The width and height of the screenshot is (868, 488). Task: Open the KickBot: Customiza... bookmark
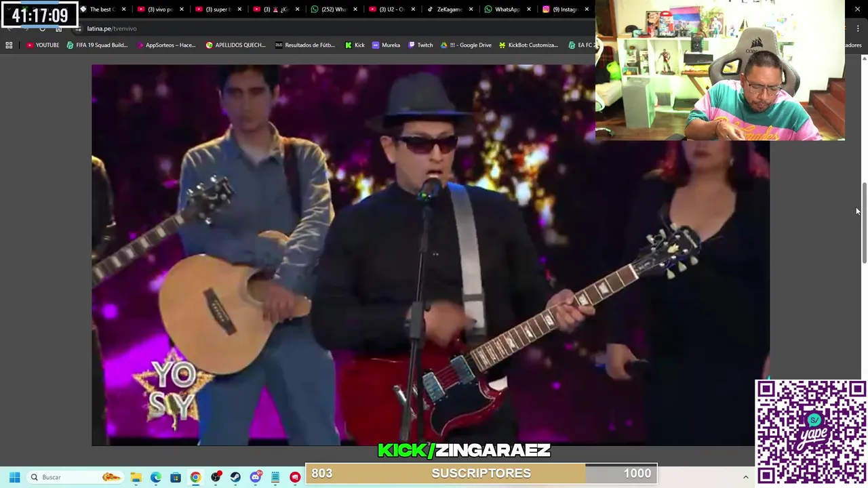pos(528,45)
